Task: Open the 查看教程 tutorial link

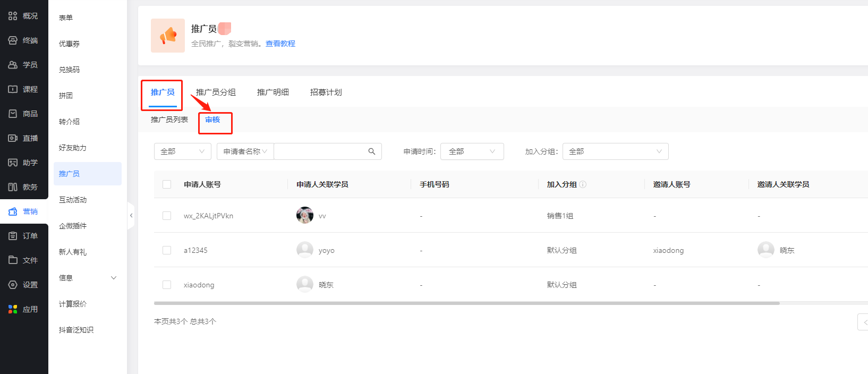Action: click(x=280, y=44)
